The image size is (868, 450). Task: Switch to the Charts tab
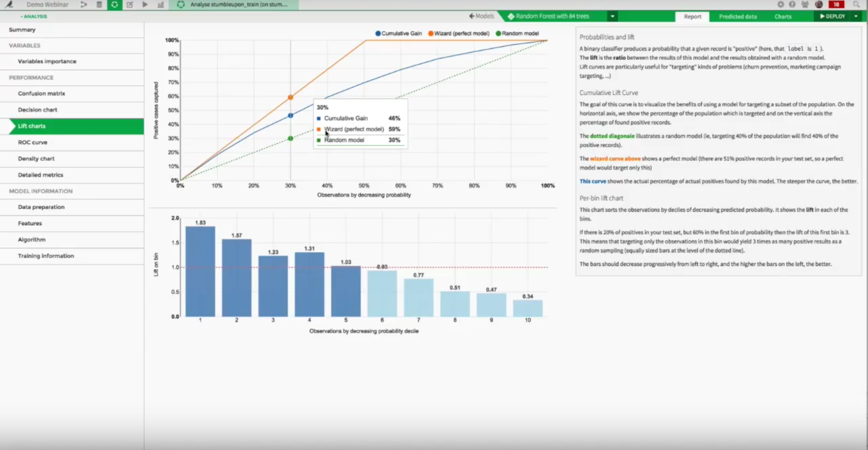pos(782,17)
